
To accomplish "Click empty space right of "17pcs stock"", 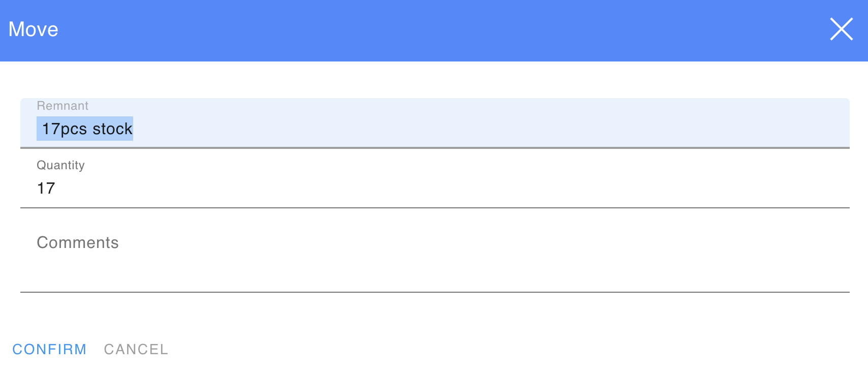I will tap(457, 129).
